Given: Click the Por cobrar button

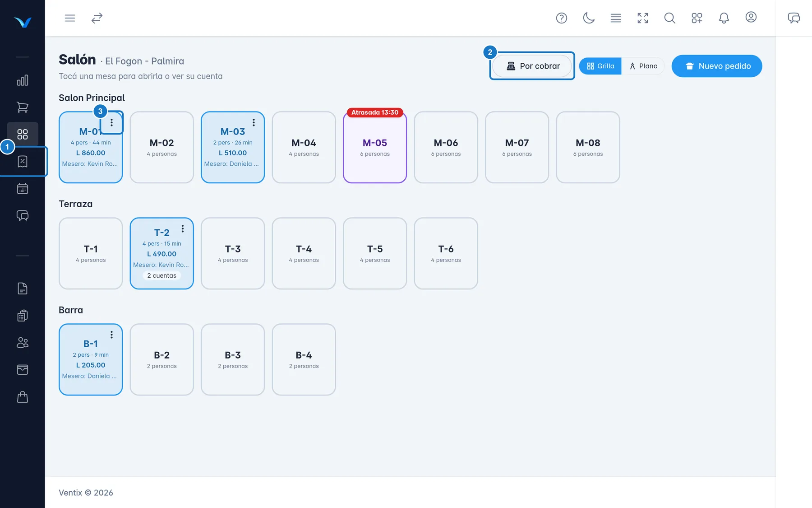Looking at the screenshot, I should (x=532, y=66).
